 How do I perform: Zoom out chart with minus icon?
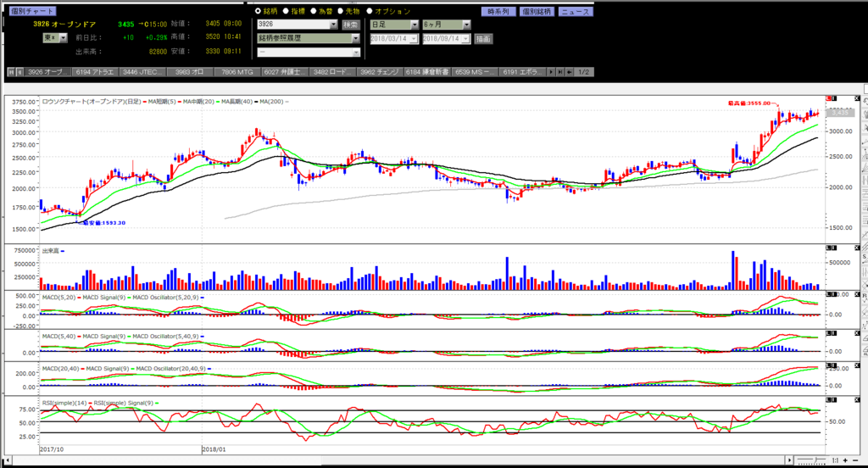[x=854, y=460]
